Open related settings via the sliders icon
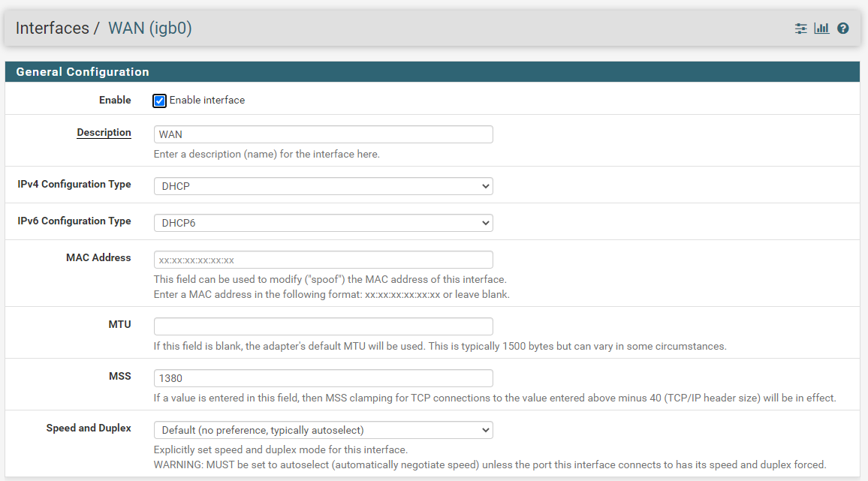The image size is (868, 481). point(801,29)
